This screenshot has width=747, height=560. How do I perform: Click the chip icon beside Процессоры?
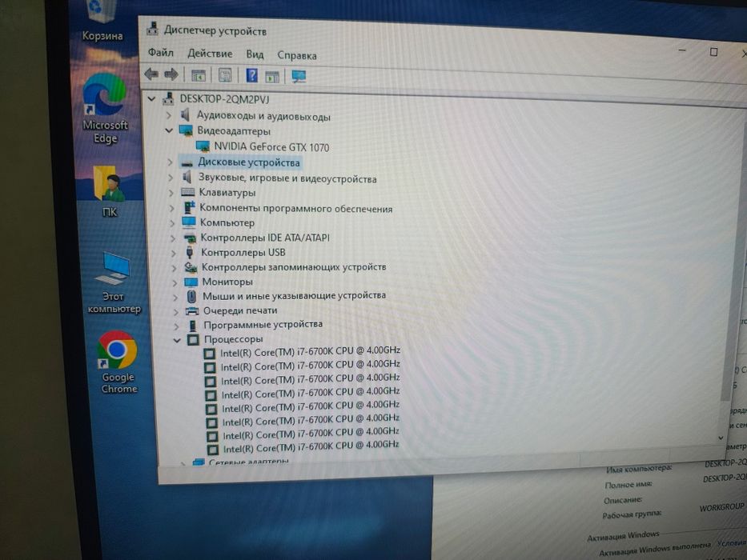(x=193, y=339)
